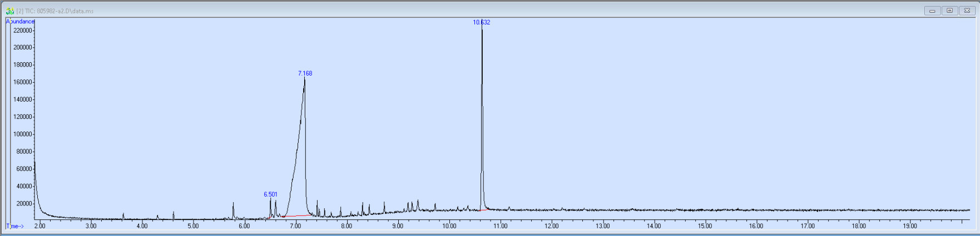Click the 100000 abundance tick label
This screenshot has width=980, height=236.
pos(22,134)
